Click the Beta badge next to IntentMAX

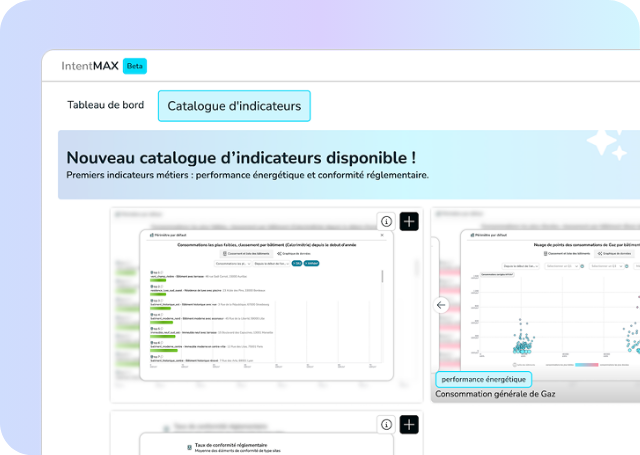click(x=135, y=66)
